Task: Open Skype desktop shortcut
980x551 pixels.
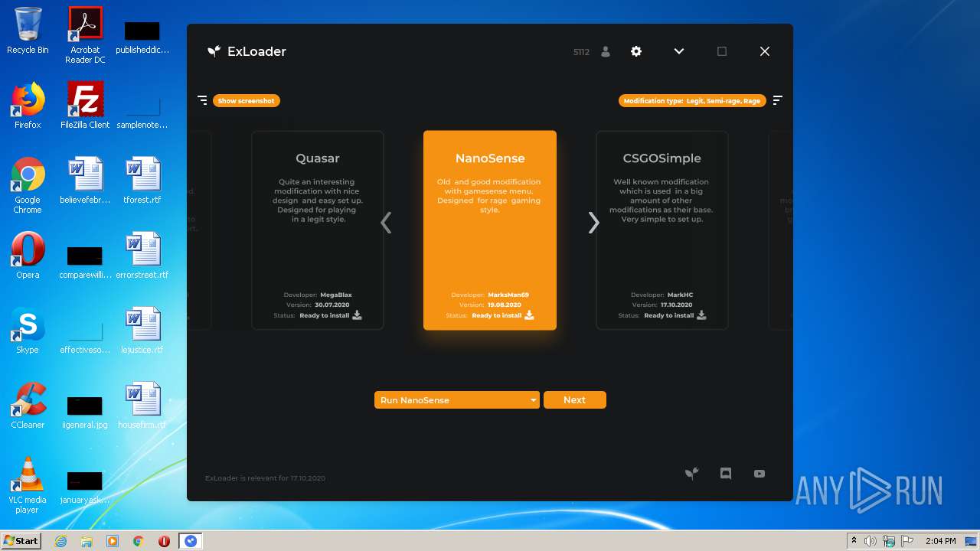Action: pos(28,331)
